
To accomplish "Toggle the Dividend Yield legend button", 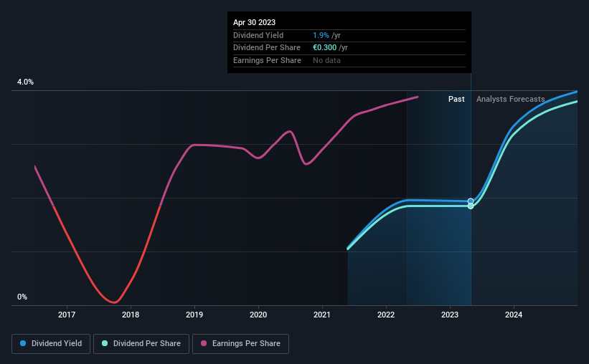I will click(x=51, y=344).
